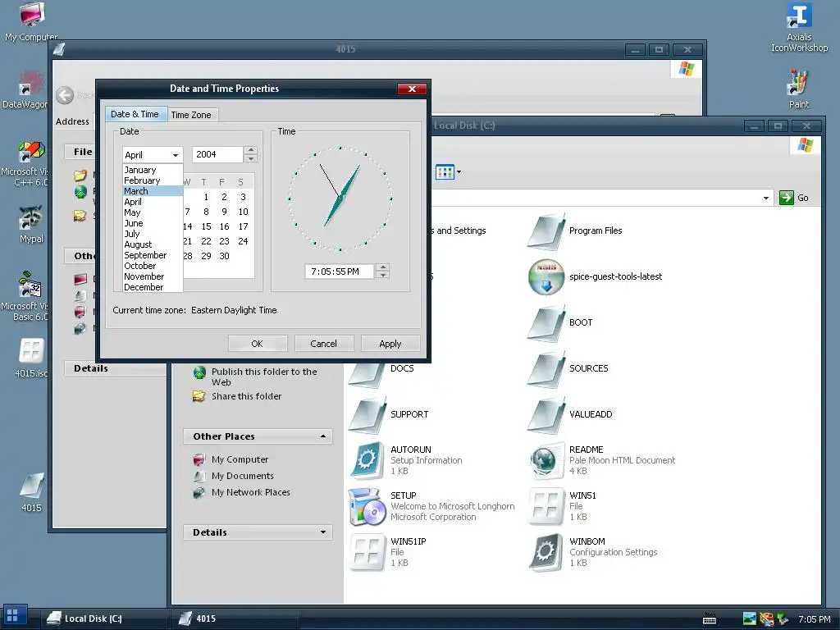Select the WIN51 file
Viewport: 840px width, 630px height.
(x=563, y=506)
